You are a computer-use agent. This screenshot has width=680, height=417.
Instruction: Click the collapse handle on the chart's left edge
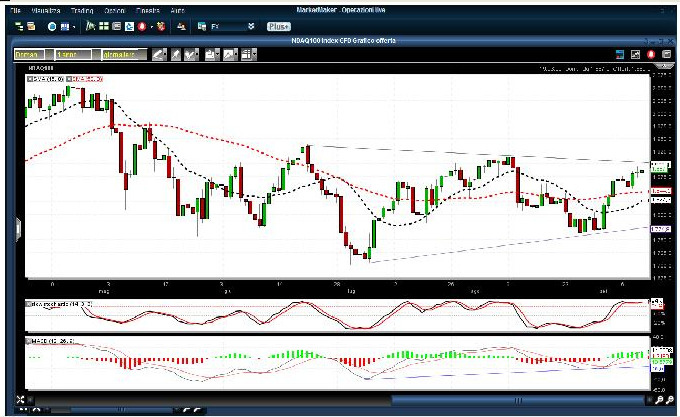click(x=17, y=228)
